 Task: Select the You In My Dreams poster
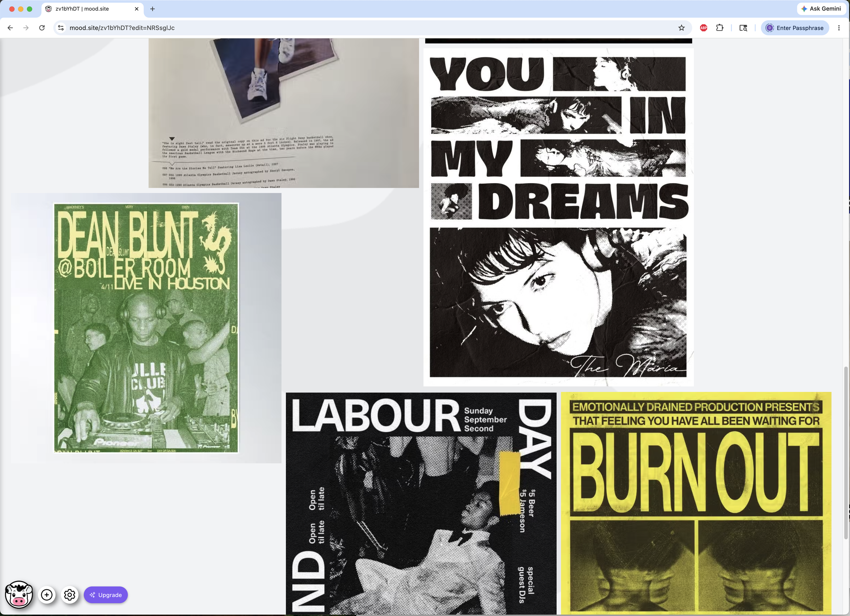coord(558,217)
